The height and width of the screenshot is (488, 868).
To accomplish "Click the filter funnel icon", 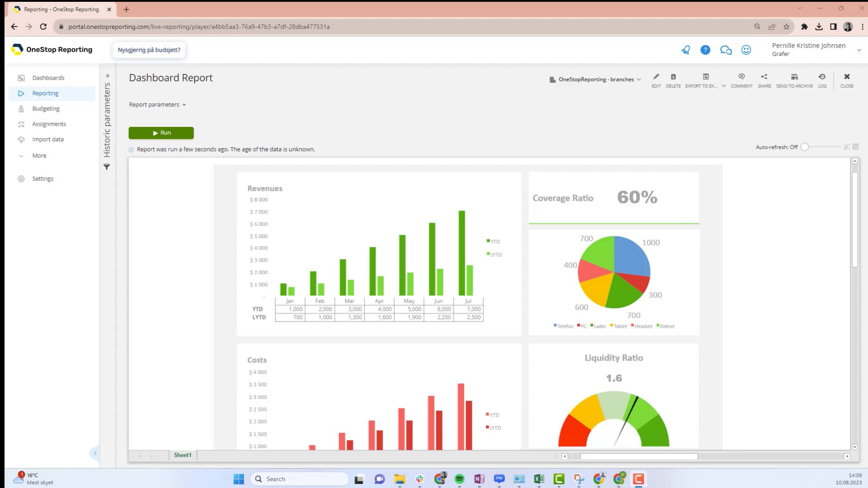I will (107, 167).
